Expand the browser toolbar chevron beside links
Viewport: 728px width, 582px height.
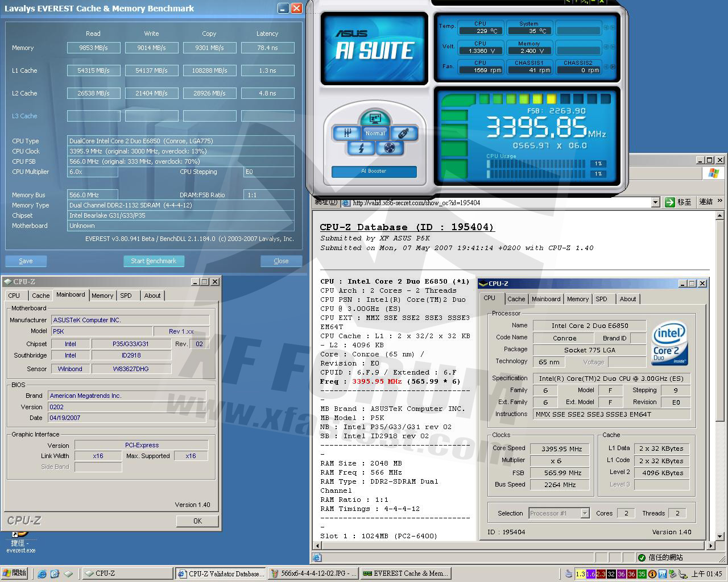tap(720, 201)
